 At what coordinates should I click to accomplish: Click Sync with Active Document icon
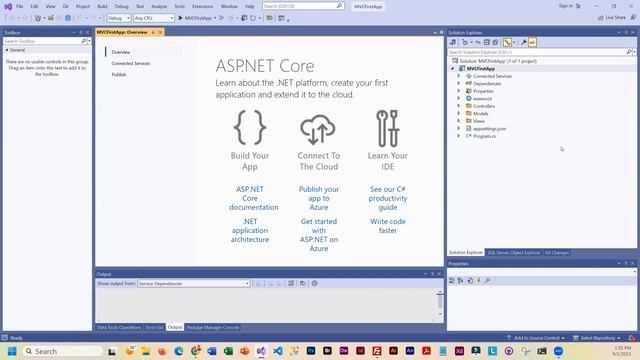click(x=478, y=42)
